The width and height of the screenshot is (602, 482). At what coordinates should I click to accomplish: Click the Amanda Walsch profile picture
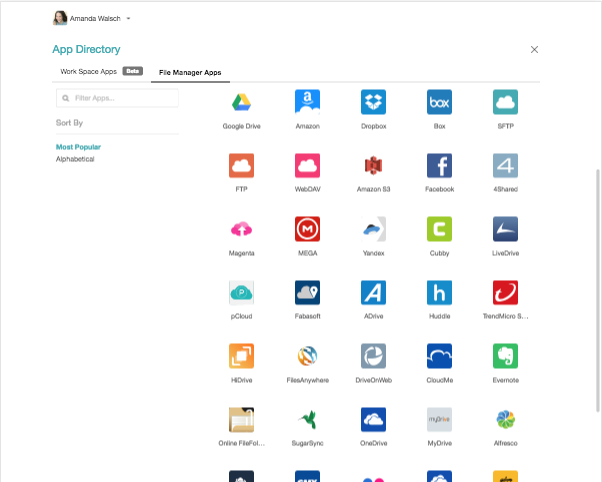pos(60,18)
